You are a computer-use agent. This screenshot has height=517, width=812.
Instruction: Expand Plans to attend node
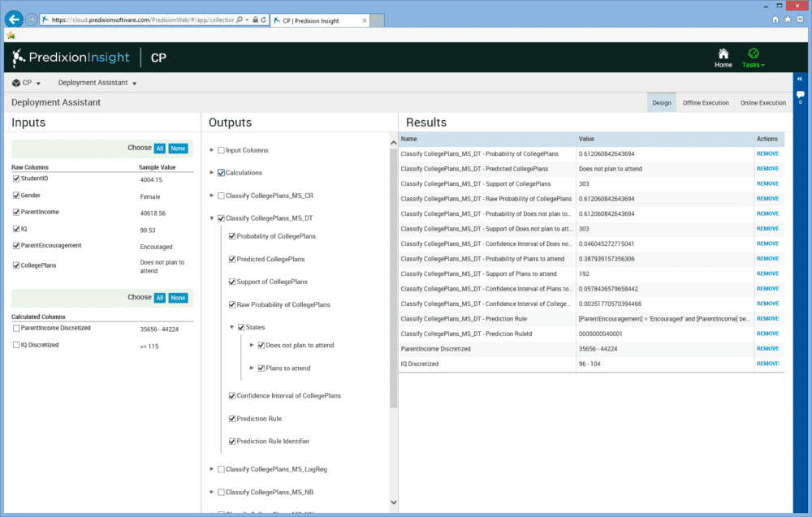click(x=252, y=368)
